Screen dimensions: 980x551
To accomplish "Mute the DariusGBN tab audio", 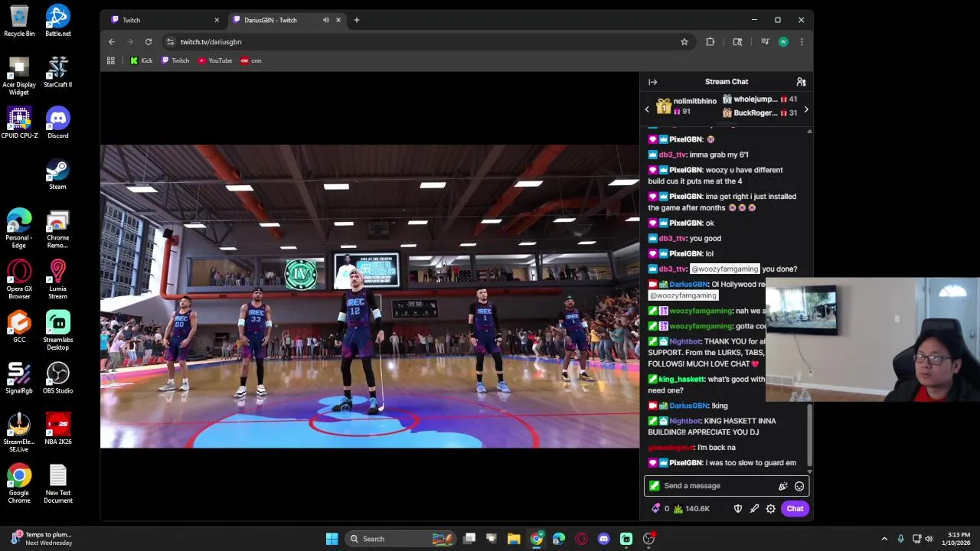I will pos(326,20).
